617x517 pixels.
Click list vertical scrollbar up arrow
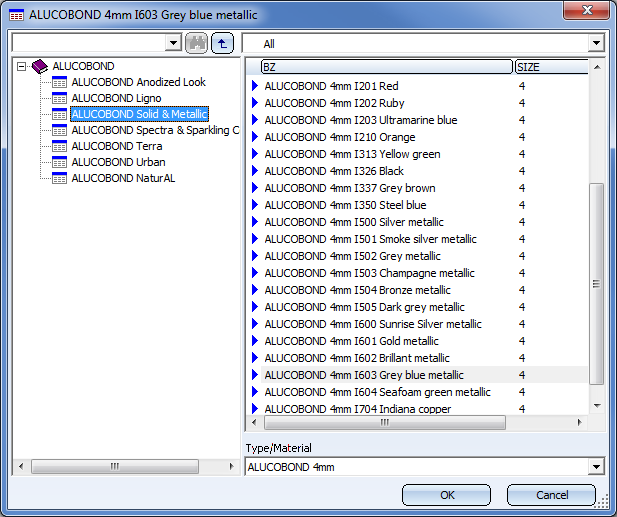(x=597, y=67)
